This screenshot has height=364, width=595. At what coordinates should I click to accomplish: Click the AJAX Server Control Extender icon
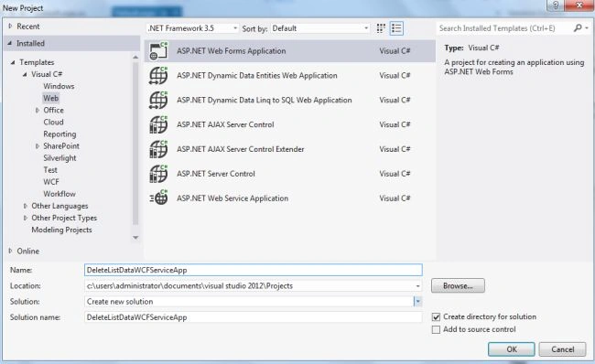coord(158,149)
